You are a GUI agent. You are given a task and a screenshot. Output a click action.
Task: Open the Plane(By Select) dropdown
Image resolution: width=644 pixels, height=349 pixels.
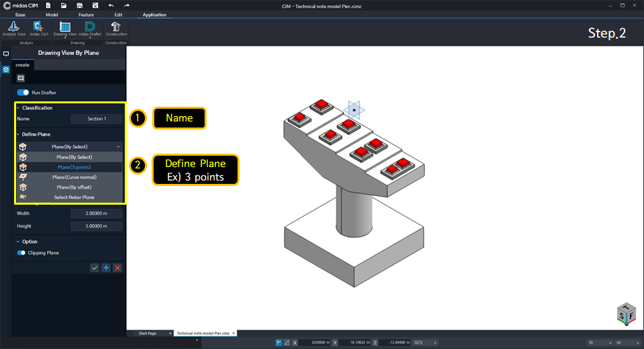pyautogui.click(x=70, y=147)
